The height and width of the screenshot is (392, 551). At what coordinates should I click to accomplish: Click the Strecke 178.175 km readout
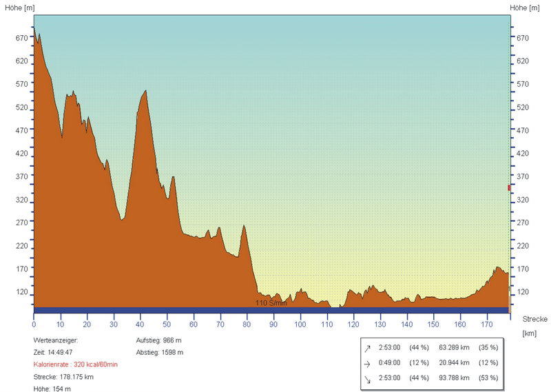(x=63, y=377)
